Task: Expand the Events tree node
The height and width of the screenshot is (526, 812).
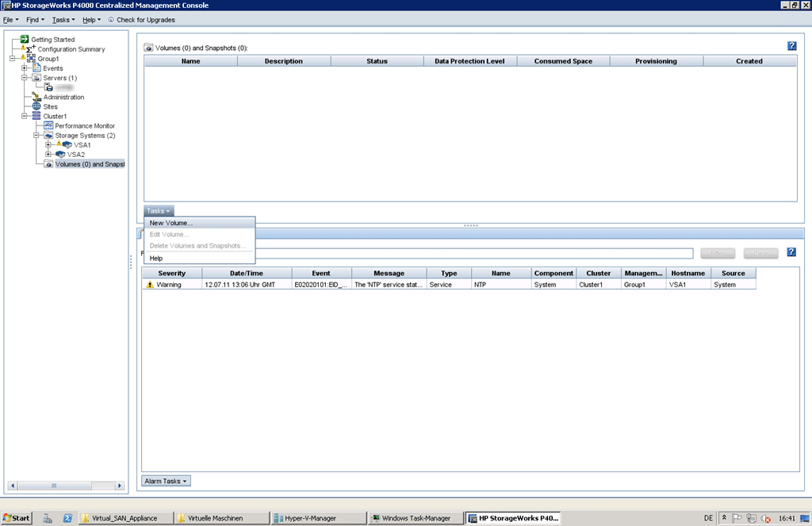Action: coord(25,68)
